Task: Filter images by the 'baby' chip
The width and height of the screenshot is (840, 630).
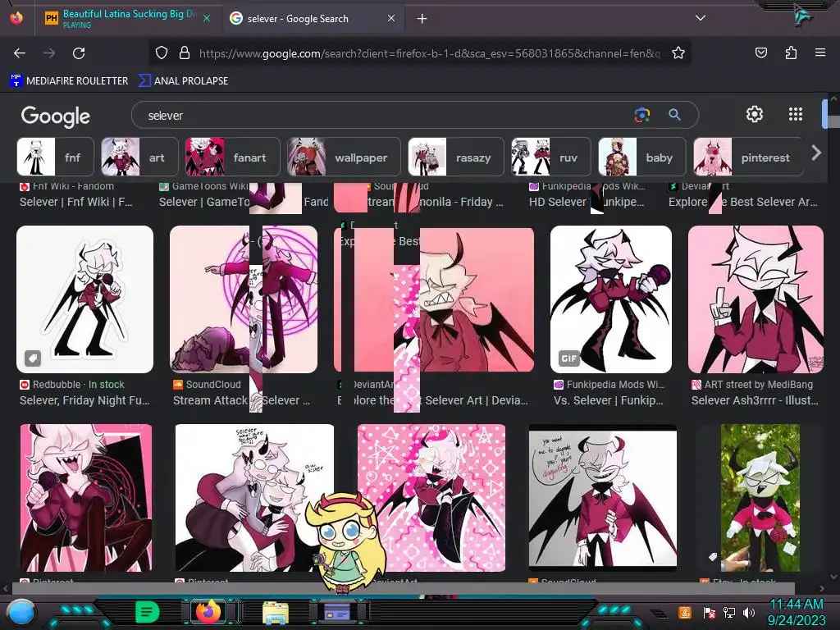Action: (641, 157)
